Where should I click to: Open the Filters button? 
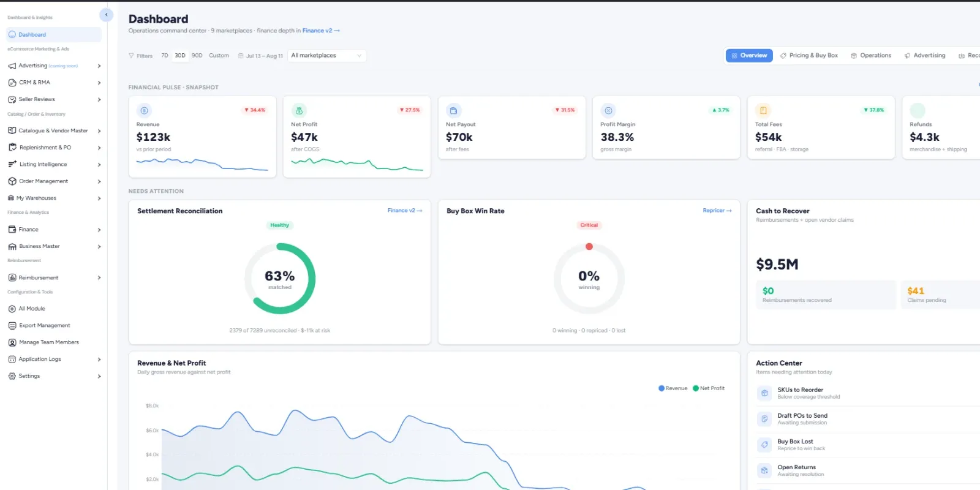point(141,56)
